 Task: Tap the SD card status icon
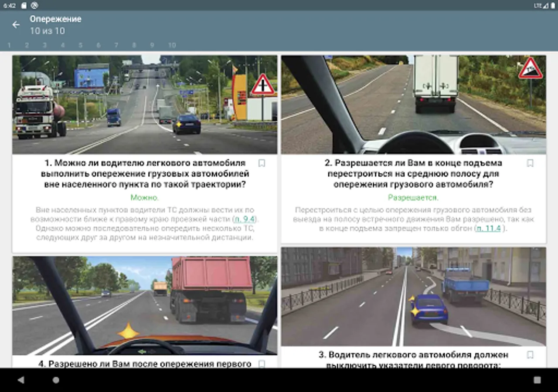click(x=24, y=6)
